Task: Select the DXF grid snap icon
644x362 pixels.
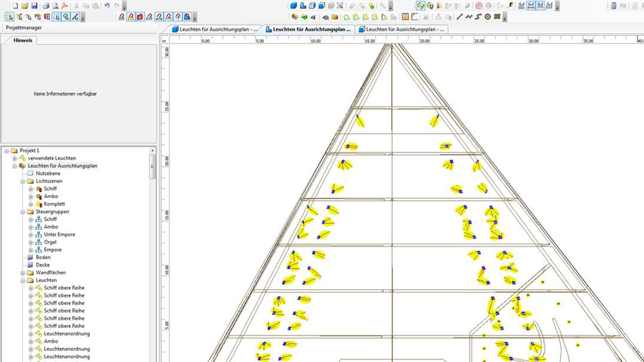Action: point(549,6)
